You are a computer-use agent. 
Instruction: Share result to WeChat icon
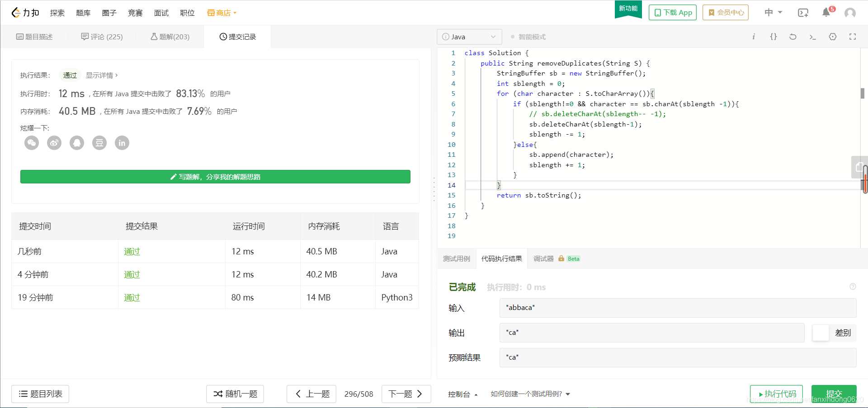pyautogui.click(x=32, y=143)
